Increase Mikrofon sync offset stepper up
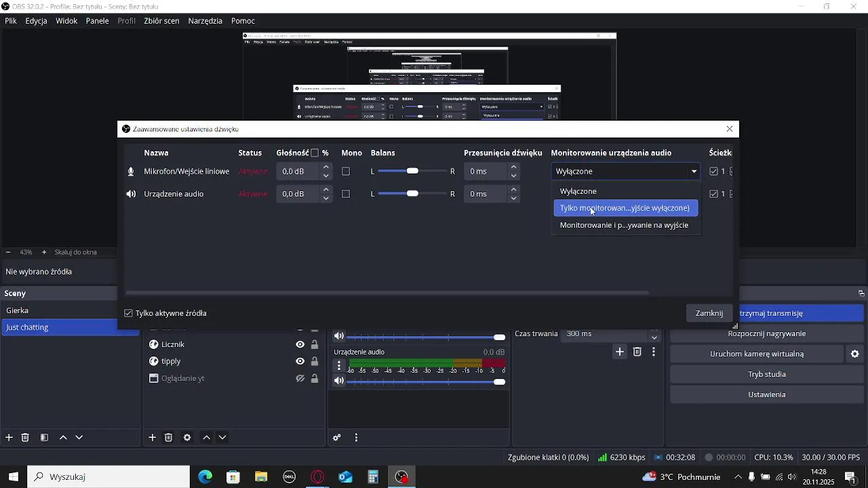Screen dimensions: 868x488 tap(514, 167)
